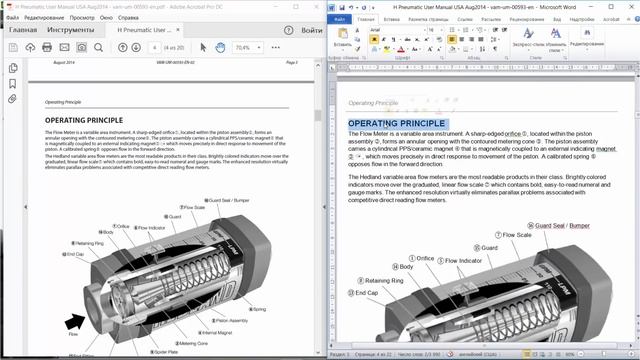Click the save icon in Acrobat toolbar
This screenshot has width=640, height=360.
click(x=13, y=47)
